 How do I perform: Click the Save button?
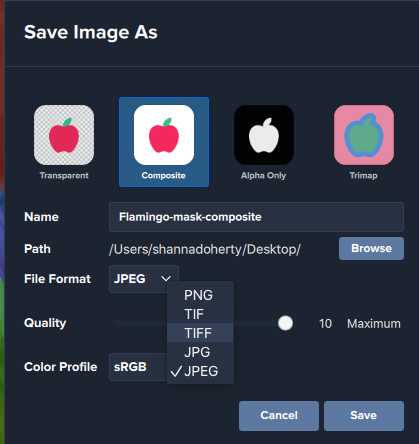[x=364, y=416]
